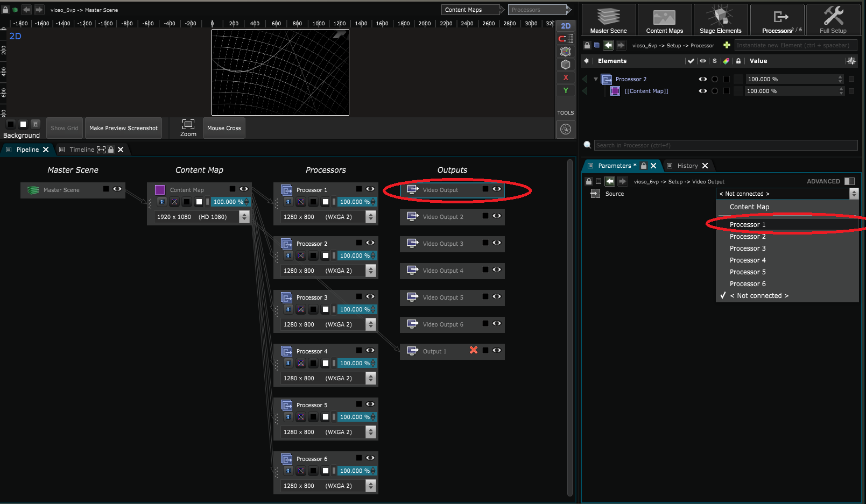The width and height of the screenshot is (866, 504).
Task: Open the Source dropdown arrow
Action: tap(854, 194)
